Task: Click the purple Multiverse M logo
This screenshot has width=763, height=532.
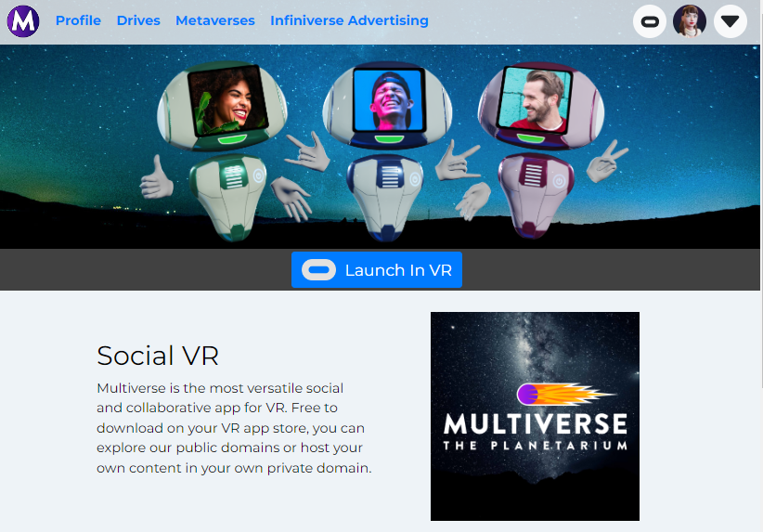Action: [23, 21]
